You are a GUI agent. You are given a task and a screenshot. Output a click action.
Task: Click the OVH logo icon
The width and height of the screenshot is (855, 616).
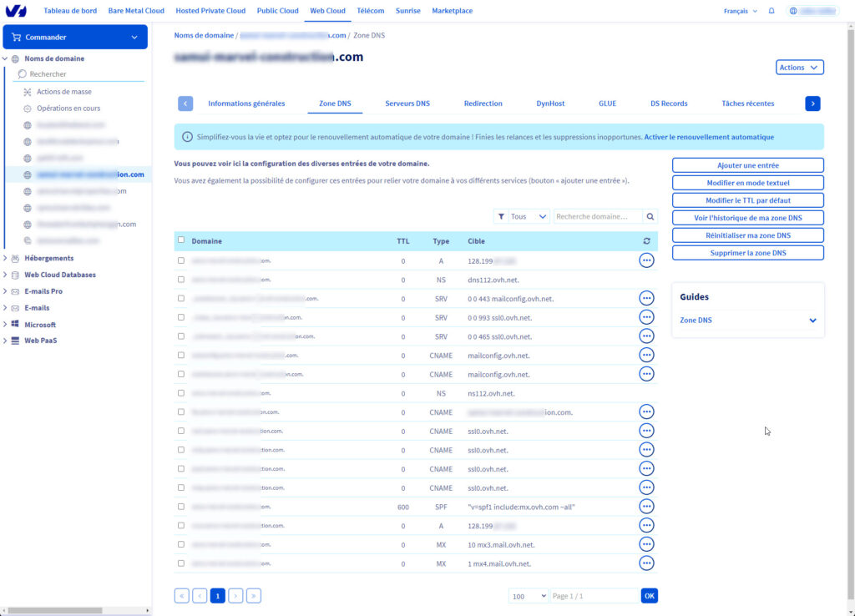(x=16, y=10)
